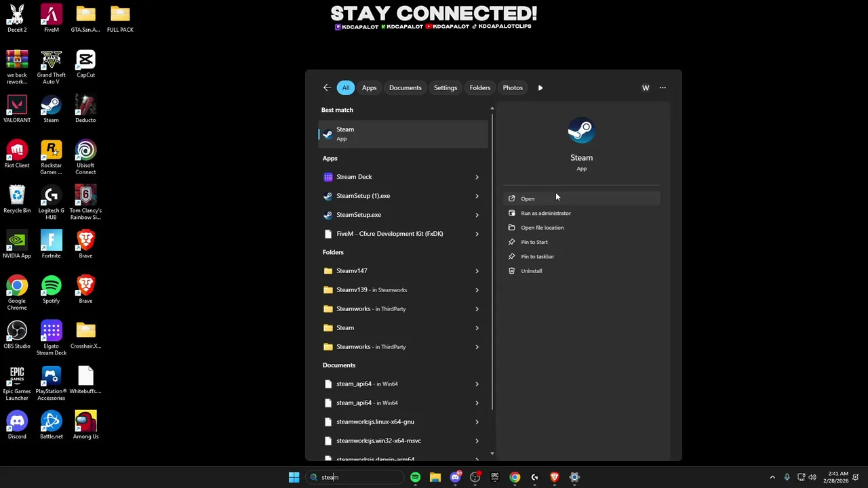Go back in the search panel

pyautogui.click(x=327, y=87)
